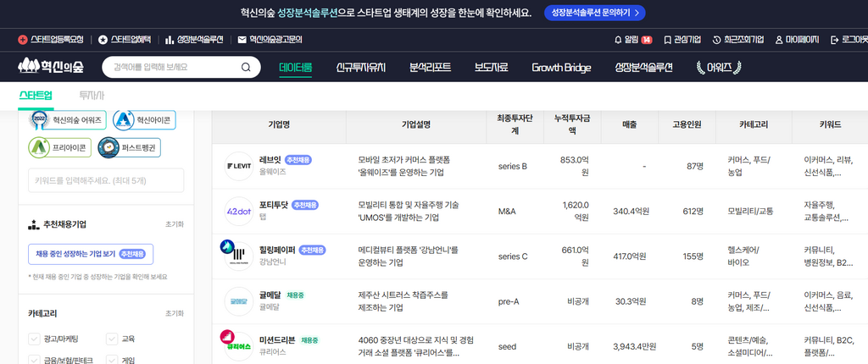Click the pre-A stage cell
The image size is (868, 364).
coord(509,301)
